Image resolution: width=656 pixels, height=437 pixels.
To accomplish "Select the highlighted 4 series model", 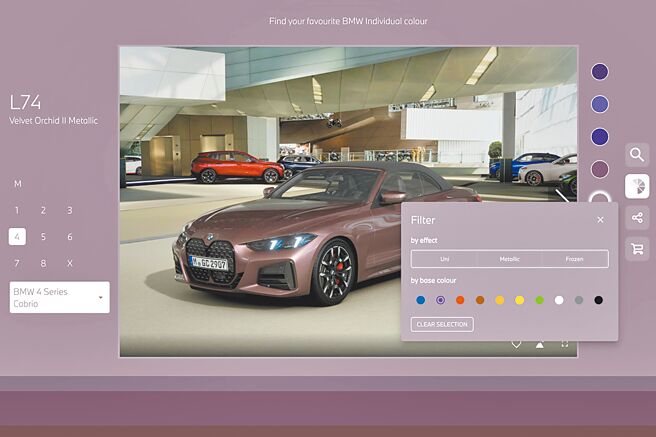I will pos(17,237).
